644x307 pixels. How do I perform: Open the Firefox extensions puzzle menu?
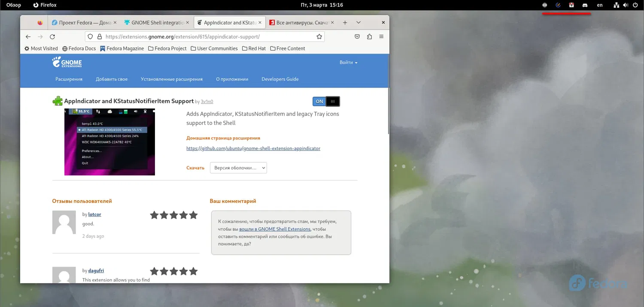[x=369, y=37]
